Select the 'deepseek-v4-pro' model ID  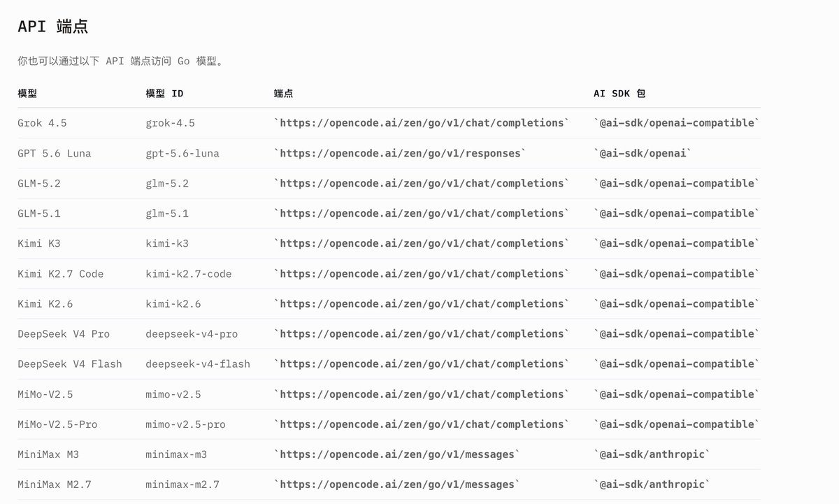coord(192,334)
